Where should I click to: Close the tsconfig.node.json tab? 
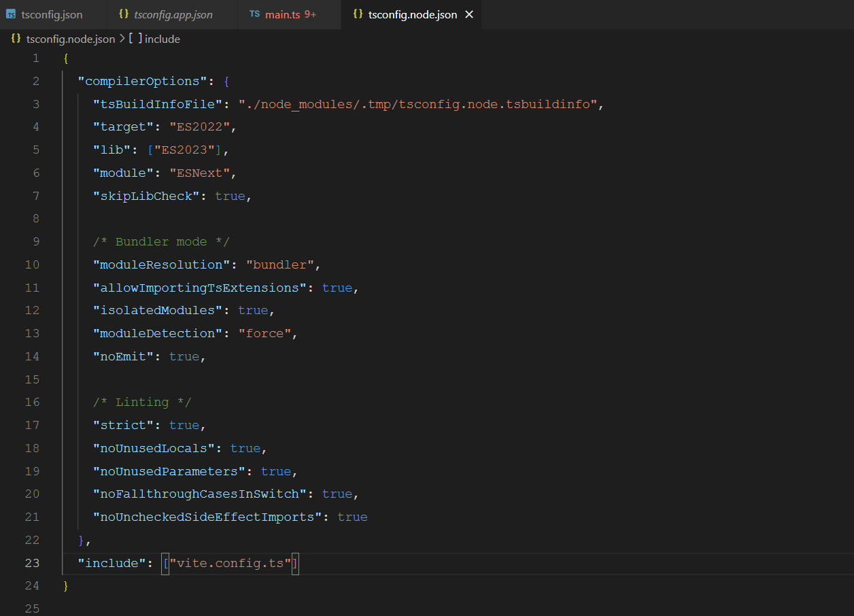[468, 14]
